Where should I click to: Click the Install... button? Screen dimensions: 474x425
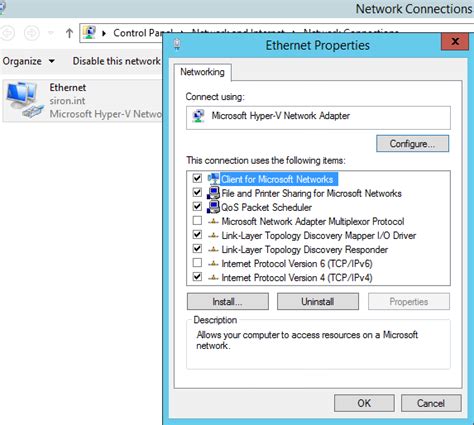[228, 302]
